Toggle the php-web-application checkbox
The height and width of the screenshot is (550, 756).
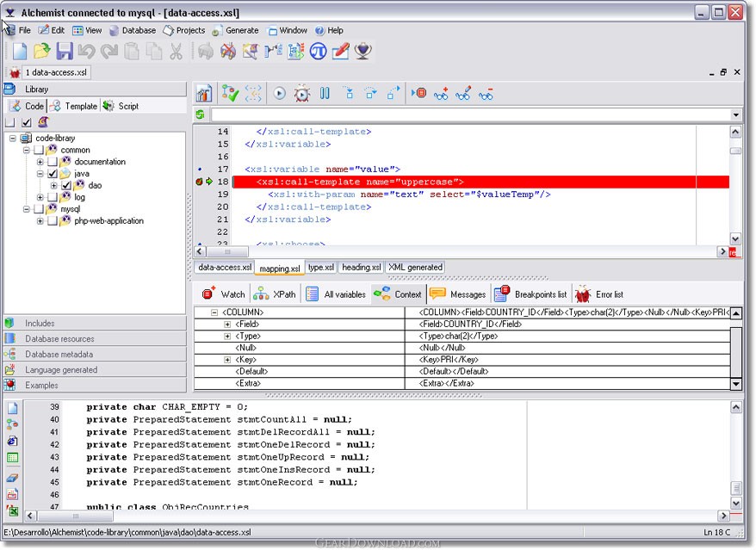click(53, 220)
